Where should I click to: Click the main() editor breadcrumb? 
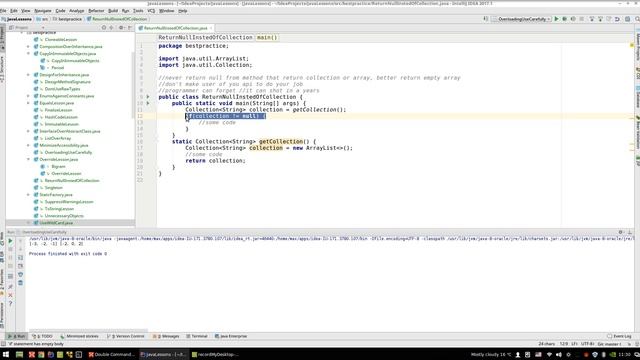[267, 38]
